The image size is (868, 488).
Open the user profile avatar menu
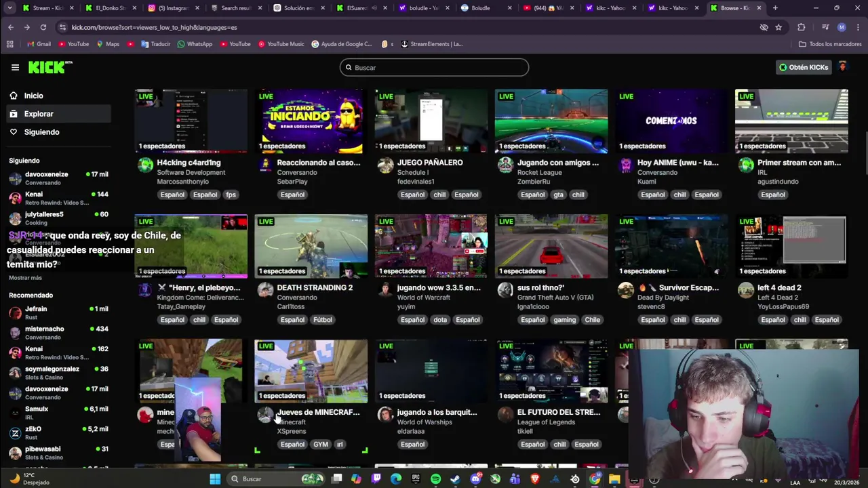point(843,67)
